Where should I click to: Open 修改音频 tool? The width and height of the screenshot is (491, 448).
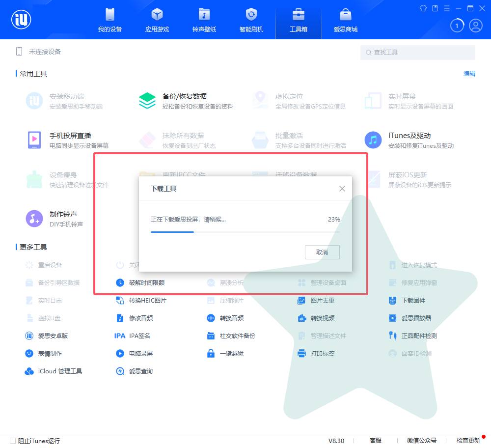(135, 318)
